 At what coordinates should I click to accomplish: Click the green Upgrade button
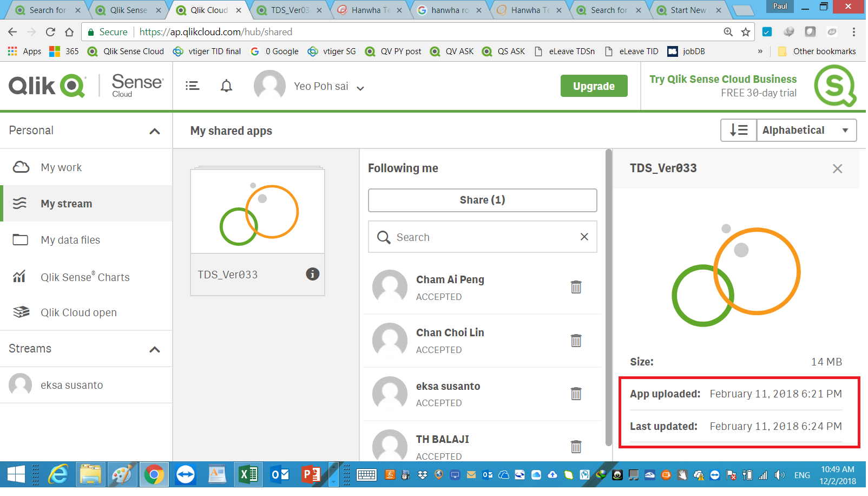(594, 86)
